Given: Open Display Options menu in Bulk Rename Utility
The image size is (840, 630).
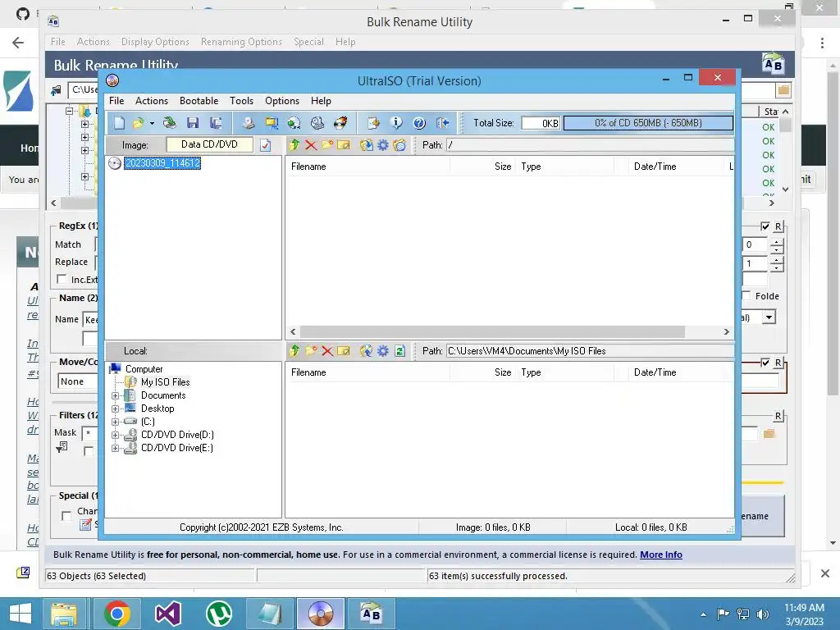Looking at the screenshot, I should (x=155, y=42).
